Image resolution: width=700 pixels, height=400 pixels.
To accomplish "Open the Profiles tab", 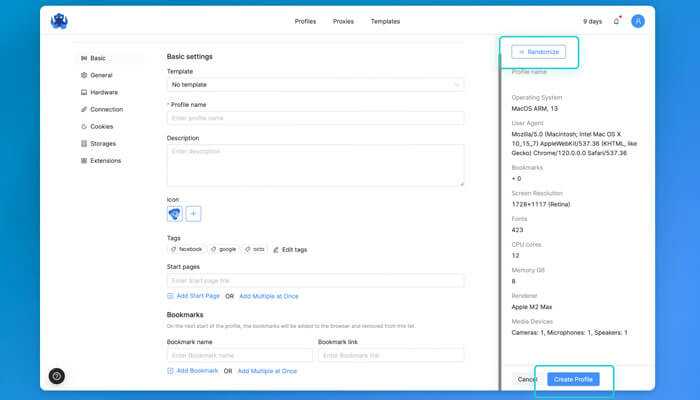I will point(305,21).
